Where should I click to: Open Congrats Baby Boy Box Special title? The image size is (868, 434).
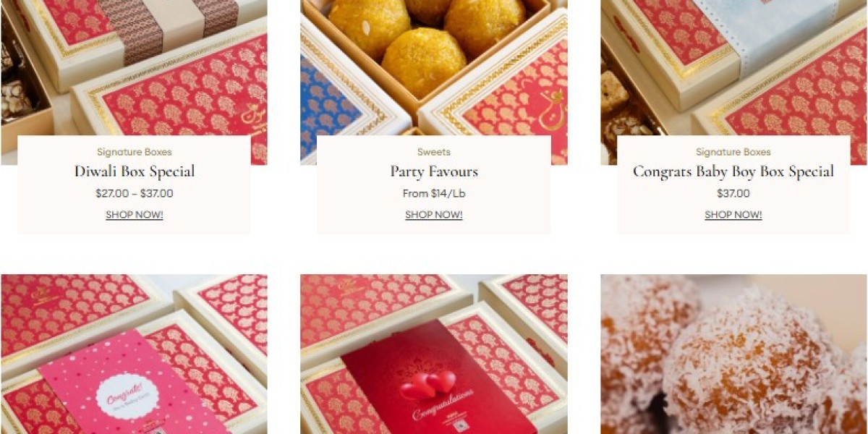(733, 172)
